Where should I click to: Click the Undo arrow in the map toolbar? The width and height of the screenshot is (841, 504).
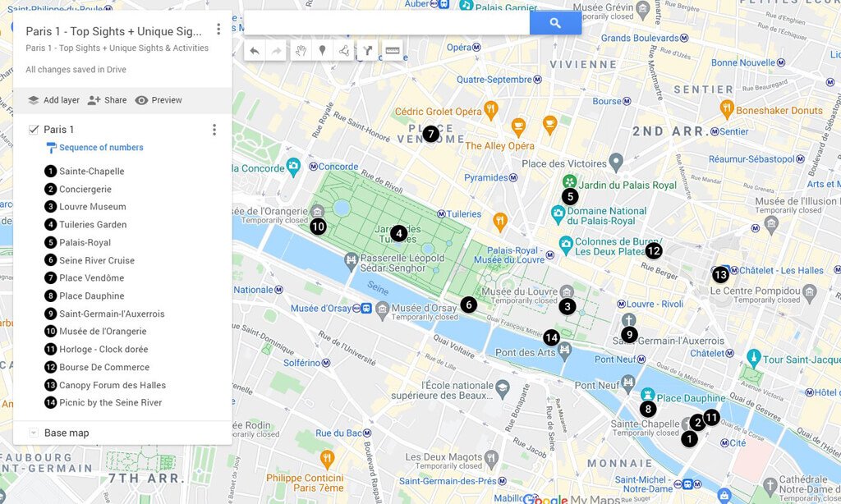pos(255,51)
